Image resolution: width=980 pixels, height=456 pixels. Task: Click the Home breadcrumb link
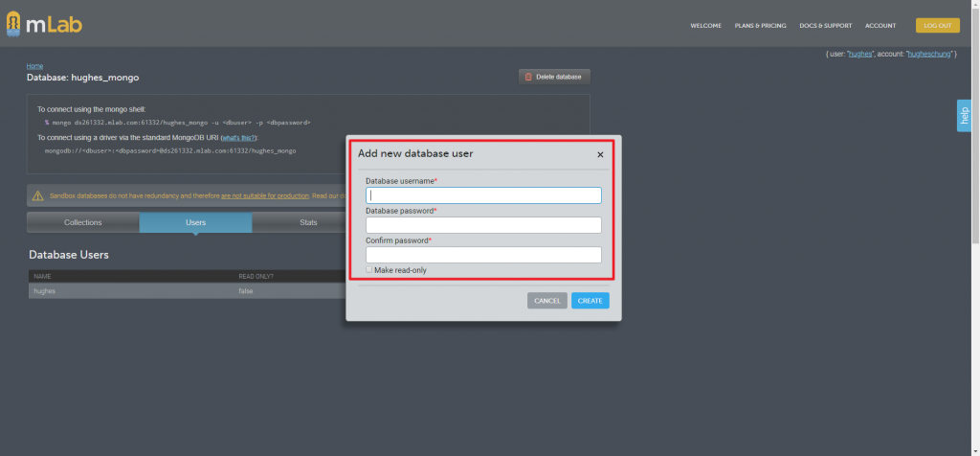pos(35,66)
